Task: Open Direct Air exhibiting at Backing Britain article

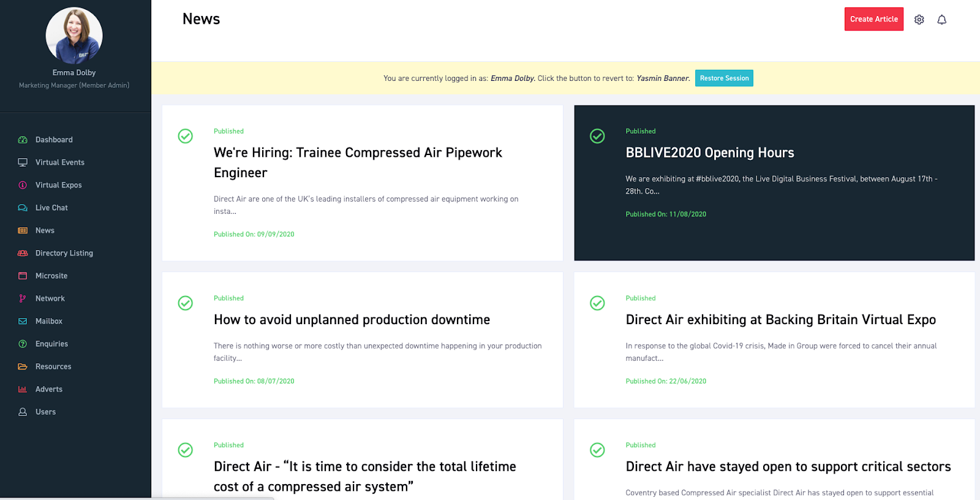Action: 781,320
